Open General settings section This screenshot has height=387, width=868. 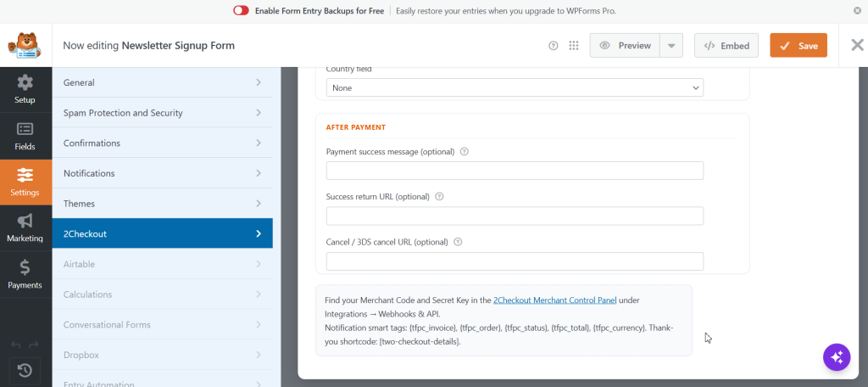coord(162,82)
